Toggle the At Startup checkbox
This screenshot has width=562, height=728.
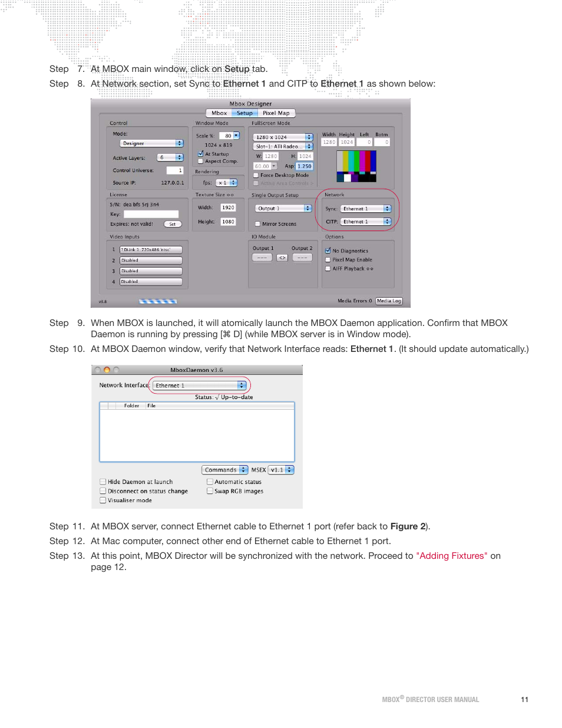[x=200, y=154]
